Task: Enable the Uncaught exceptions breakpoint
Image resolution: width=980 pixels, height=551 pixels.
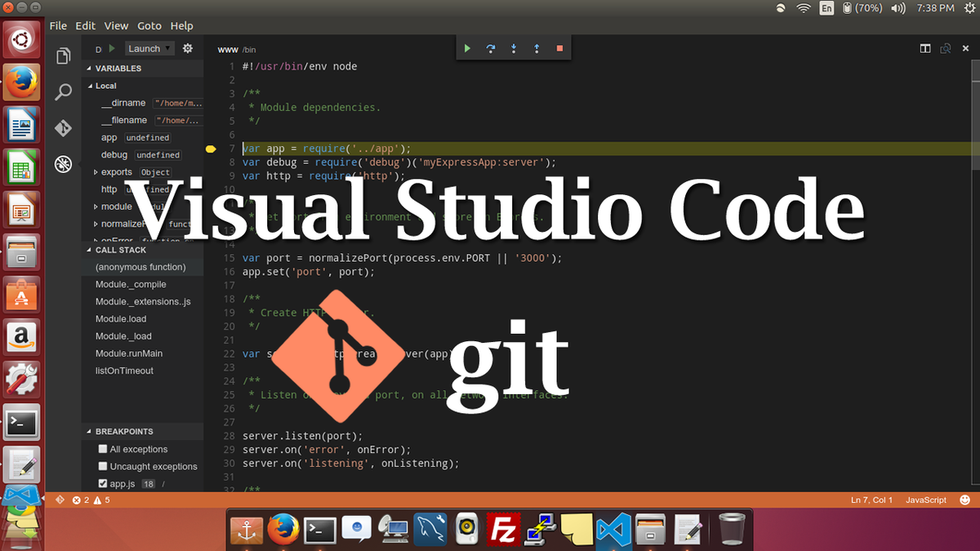Action: click(103, 466)
